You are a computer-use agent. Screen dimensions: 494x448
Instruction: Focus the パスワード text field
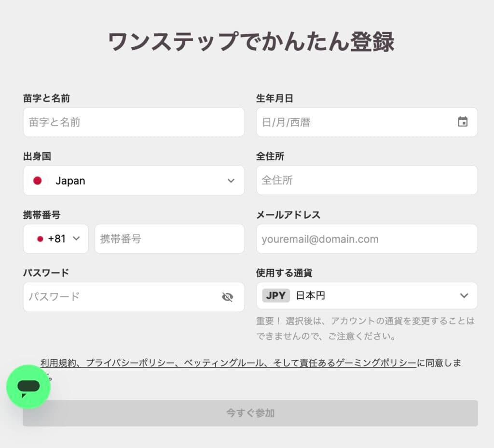(121, 297)
